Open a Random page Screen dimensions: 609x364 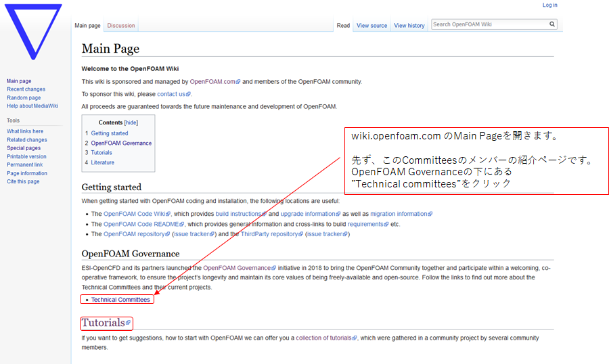23,97
